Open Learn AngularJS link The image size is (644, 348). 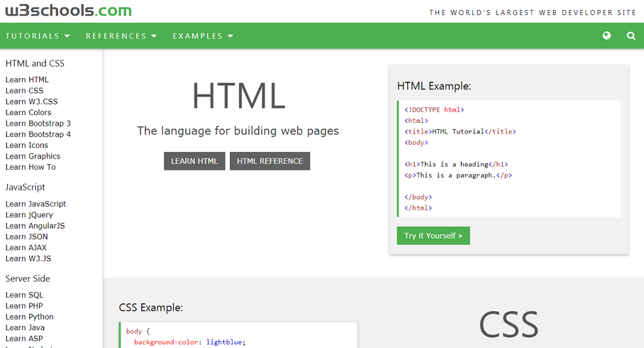point(35,225)
